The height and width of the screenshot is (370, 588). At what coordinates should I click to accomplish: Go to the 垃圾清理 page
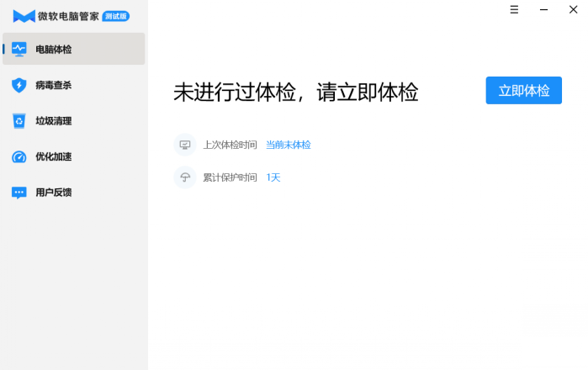click(x=74, y=121)
